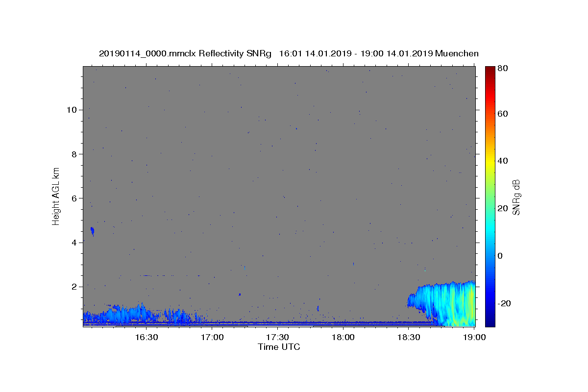Click the colorbar value 20
This screenshot has height=392, width=588.
point(502,208)
